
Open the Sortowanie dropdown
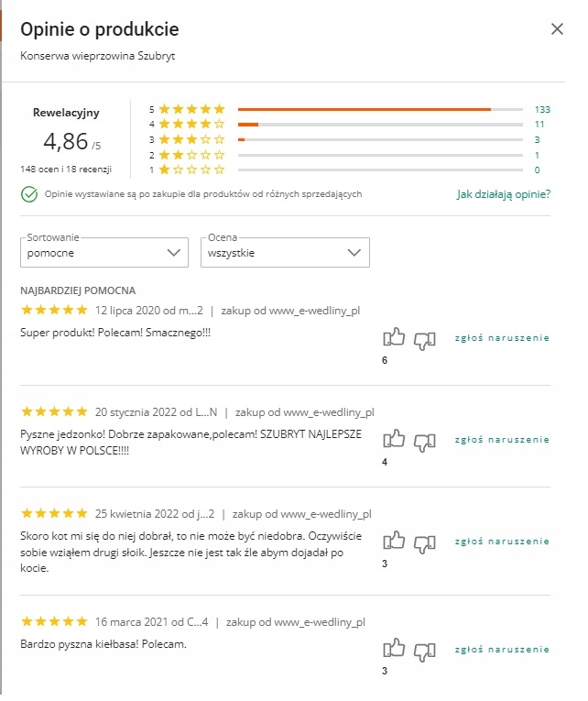coord(103,252)
